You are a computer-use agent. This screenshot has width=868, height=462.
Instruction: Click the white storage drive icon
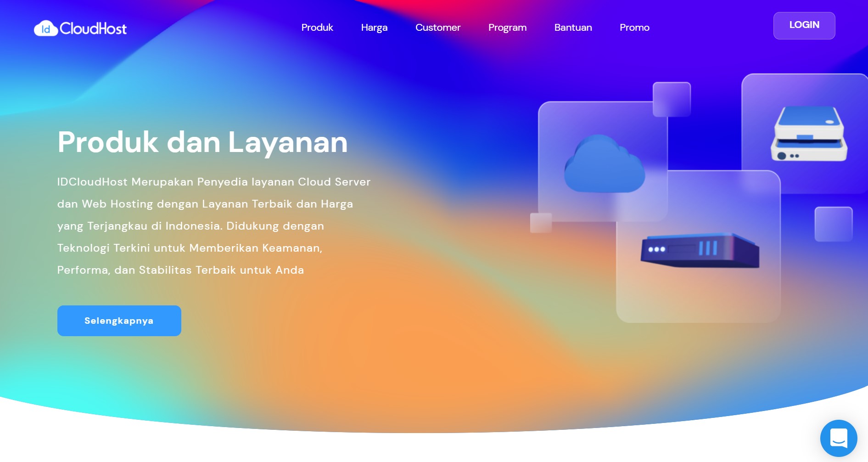[809, 134]
